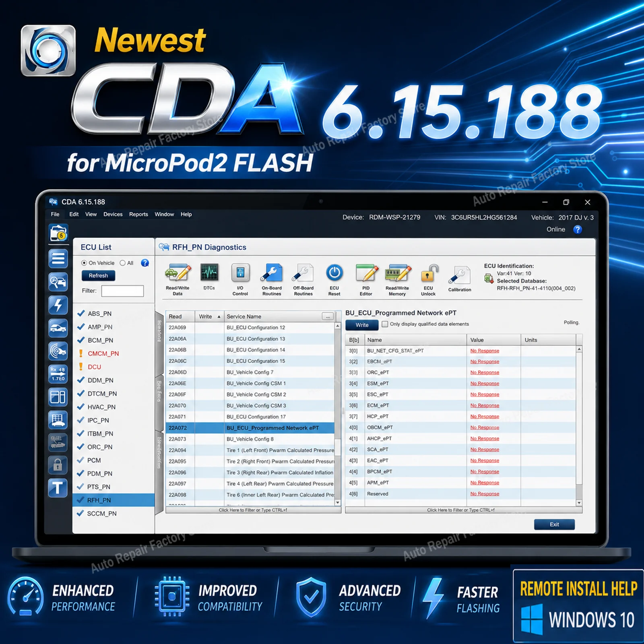Click the sidebar T text icon
644x644 pixels.
[58, 488]
